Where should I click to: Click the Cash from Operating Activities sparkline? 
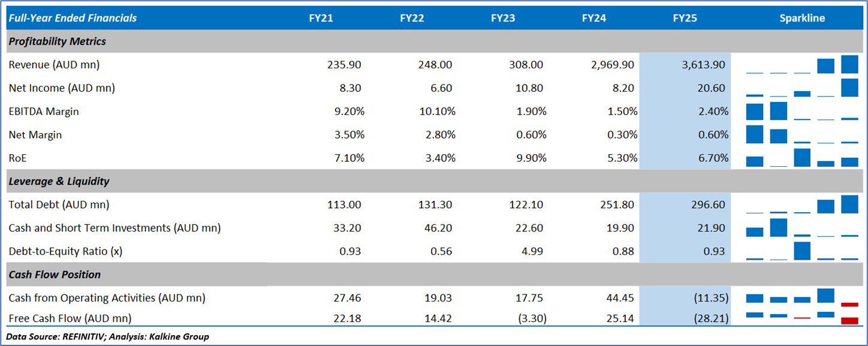click(x=802, y=297)
